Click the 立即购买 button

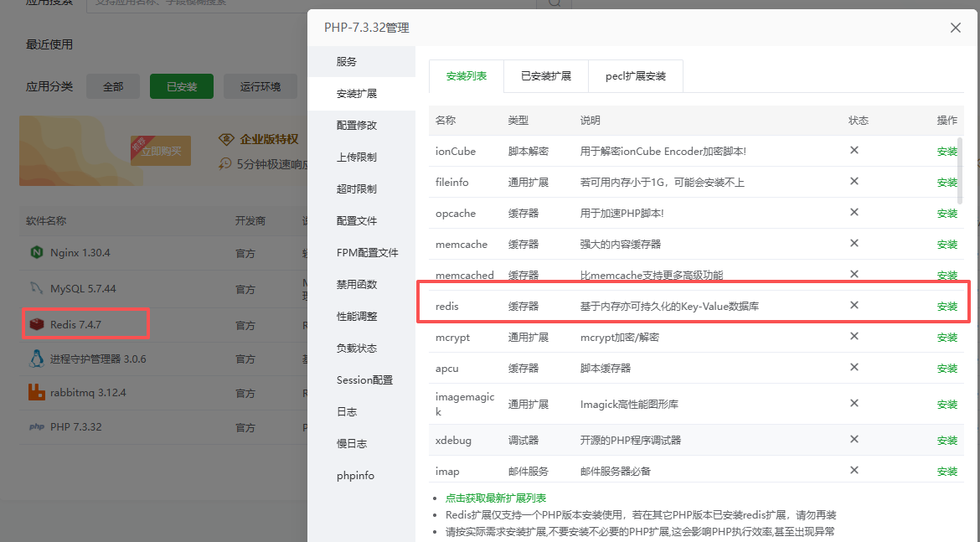161,152
